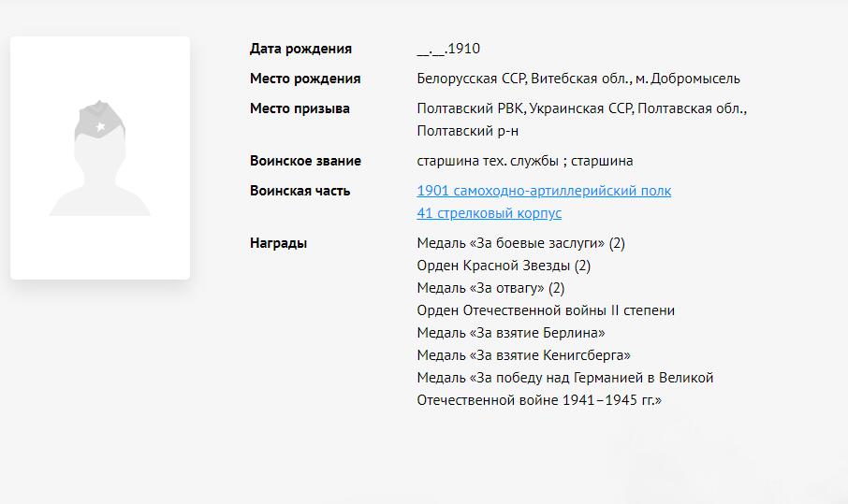The width and height of the screenshot is (848, 504).
Task: Click the Дата рождения label
Action: (x=300, y=49)
